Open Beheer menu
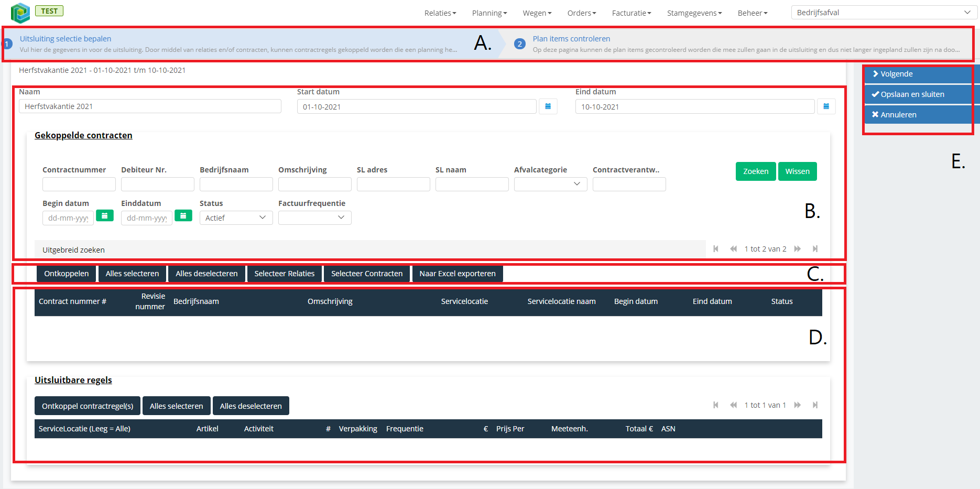 753,13
